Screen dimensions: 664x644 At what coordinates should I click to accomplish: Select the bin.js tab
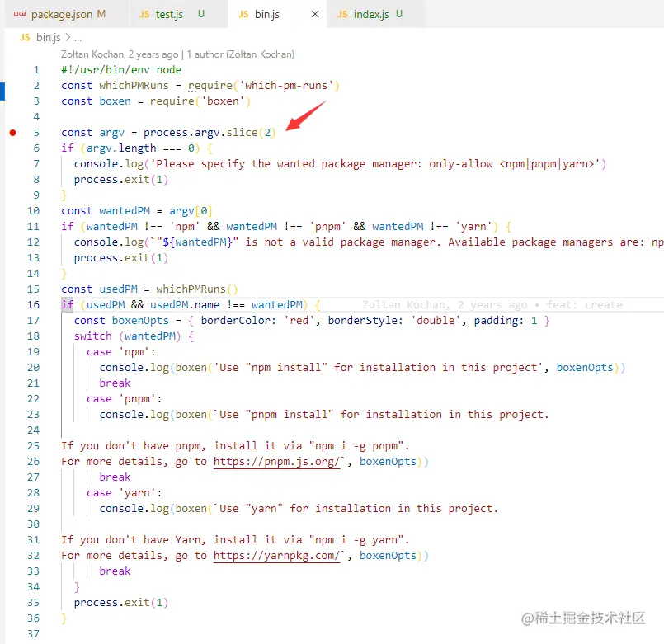[266, 14]
